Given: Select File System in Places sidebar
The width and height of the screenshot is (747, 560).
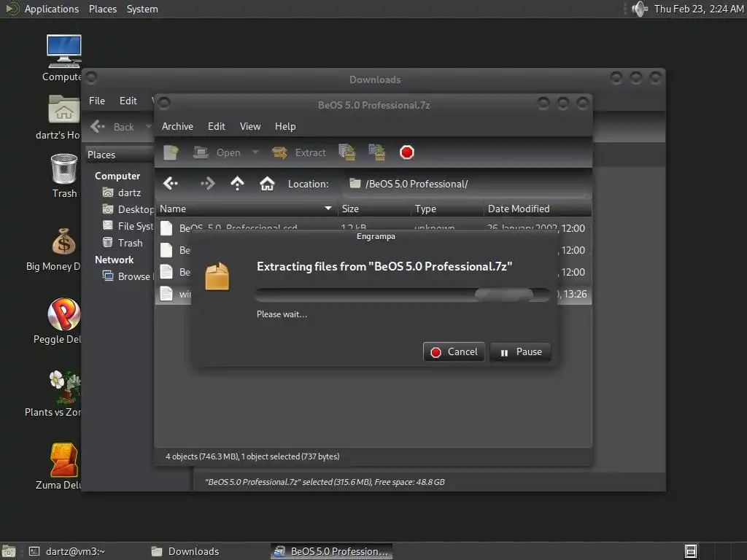Looking at the screenshot, I should (128, 226).
